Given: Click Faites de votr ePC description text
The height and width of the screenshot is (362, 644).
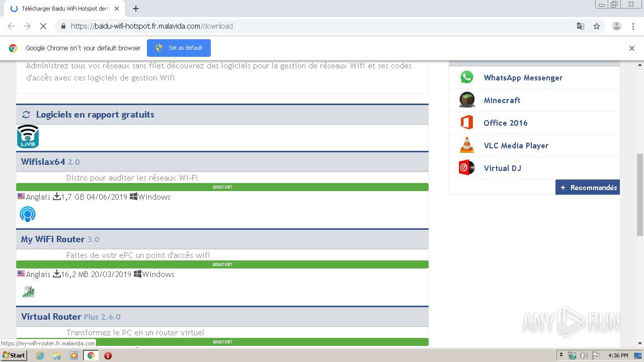Looking at the screenshot, I should [138, 255].
